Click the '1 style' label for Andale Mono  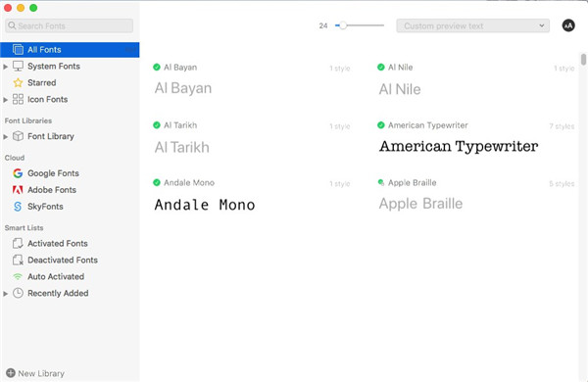point(340,184)
